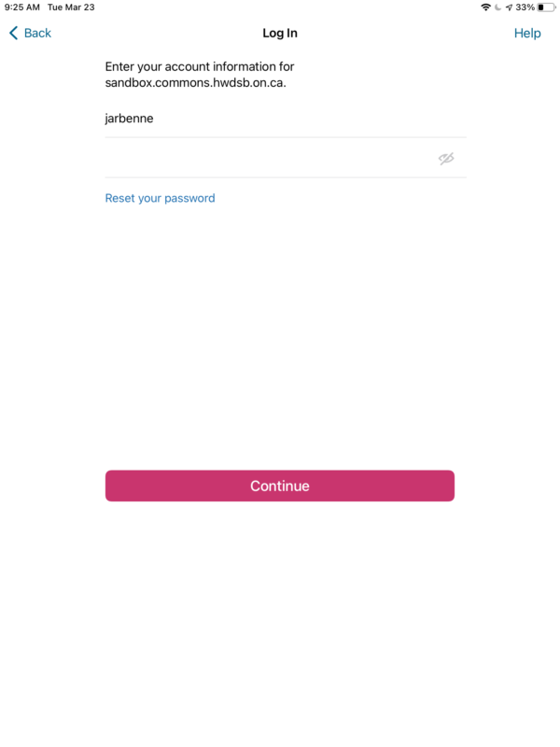This screenshot has height=747, width=560.
Task: Tap the location services arrow icon
Action: click(509, 7)
